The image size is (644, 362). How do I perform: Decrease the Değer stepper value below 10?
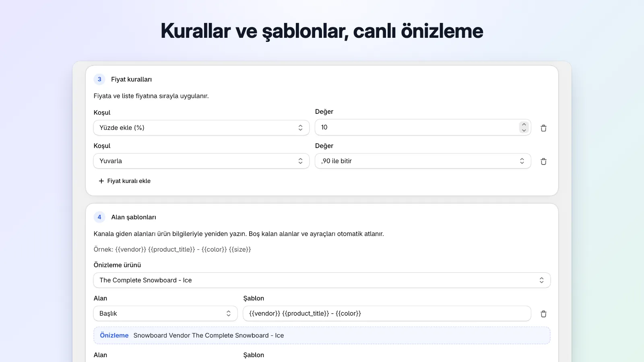524,130
